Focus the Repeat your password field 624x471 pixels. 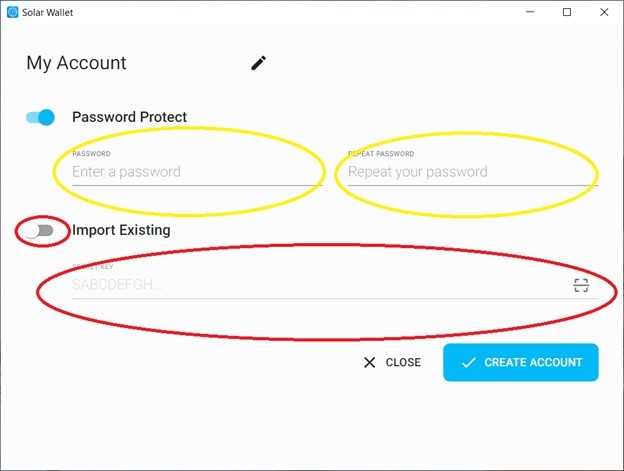tap(473, 172)
